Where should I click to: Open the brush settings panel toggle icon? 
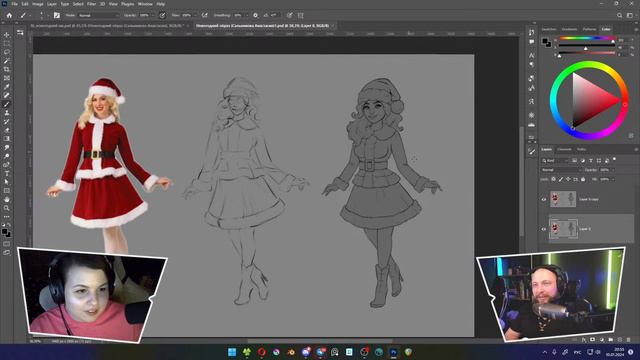point(57,15)
